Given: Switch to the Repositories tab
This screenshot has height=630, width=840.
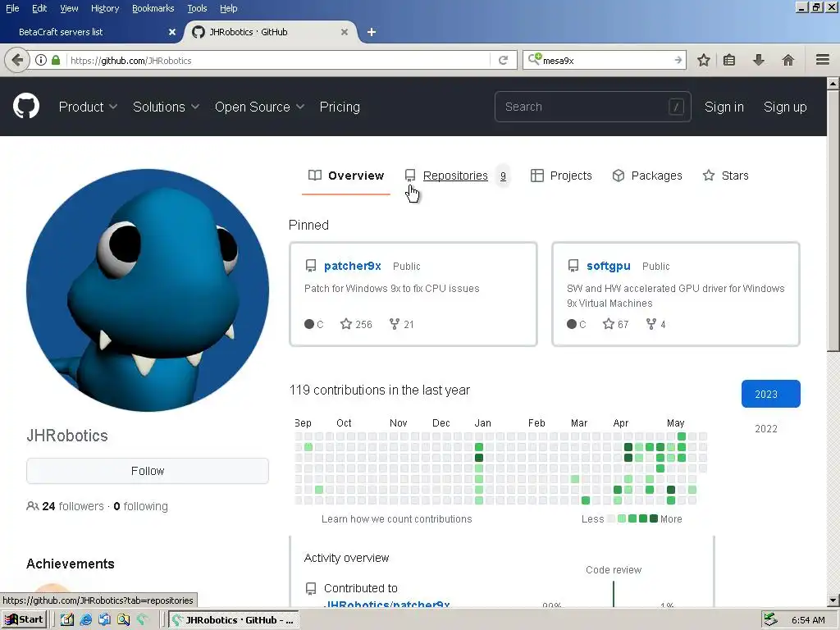Looking at the screenshot, I should 455,176.
